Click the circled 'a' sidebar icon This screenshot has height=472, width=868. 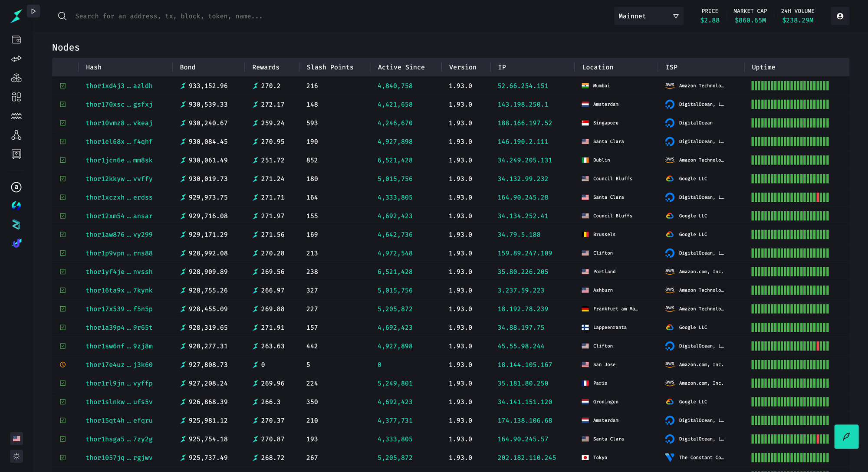click(x=16, y=187)
